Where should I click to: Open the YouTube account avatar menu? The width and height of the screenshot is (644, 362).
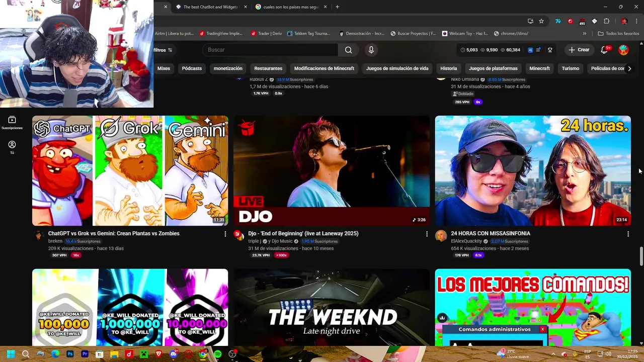[623, 50]
